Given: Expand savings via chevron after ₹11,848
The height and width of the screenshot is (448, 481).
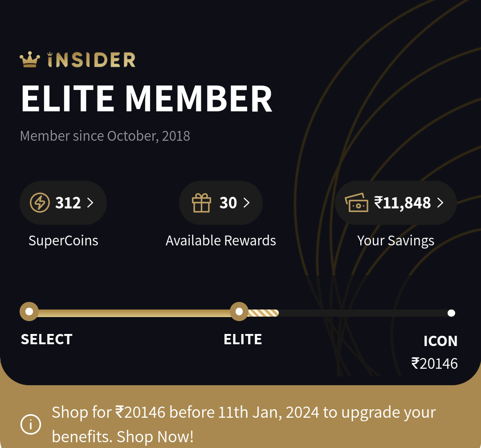Looking at the screenshot, I should pos(440,203).
